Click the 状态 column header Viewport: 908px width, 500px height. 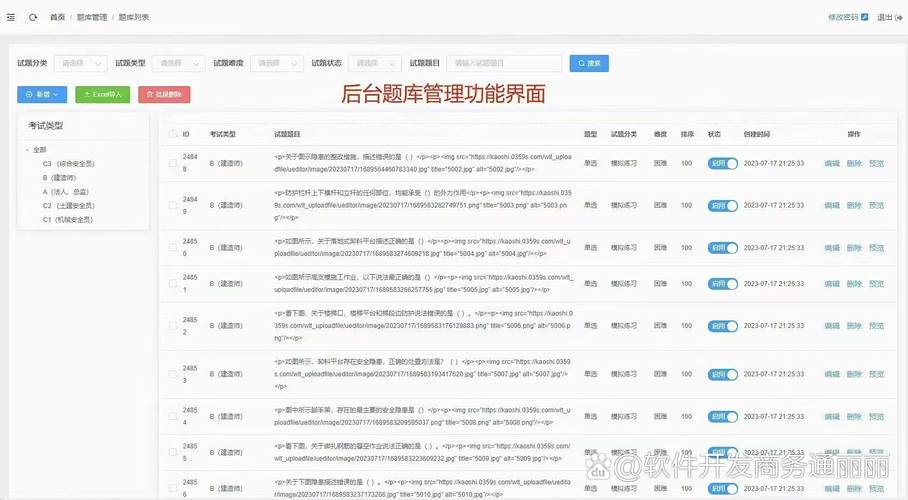[714, 134]
